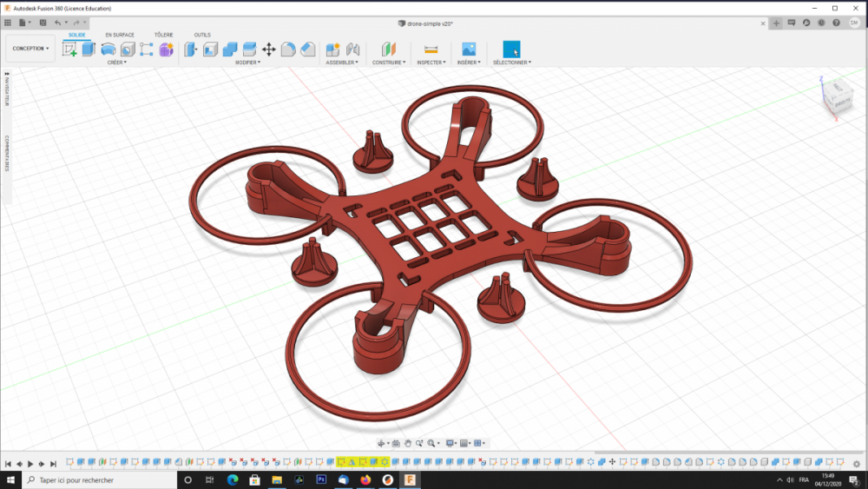Switch to the OUTILS tab
The image size is (868, 489).
[x=202, y=35]
